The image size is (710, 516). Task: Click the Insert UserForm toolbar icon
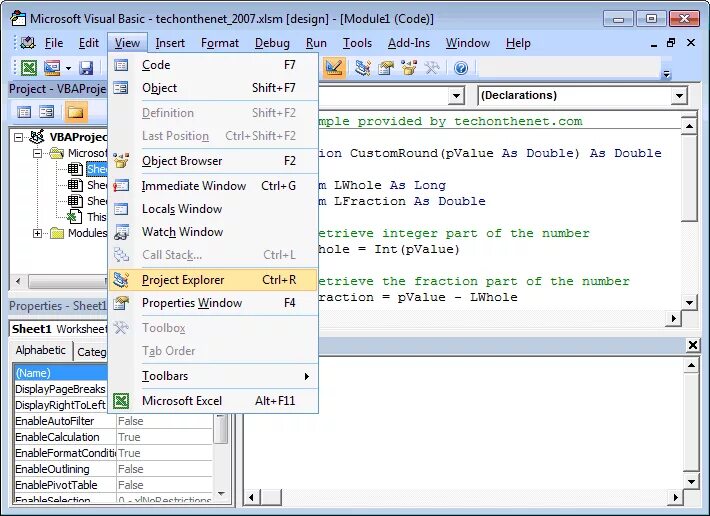pos(52,68)
